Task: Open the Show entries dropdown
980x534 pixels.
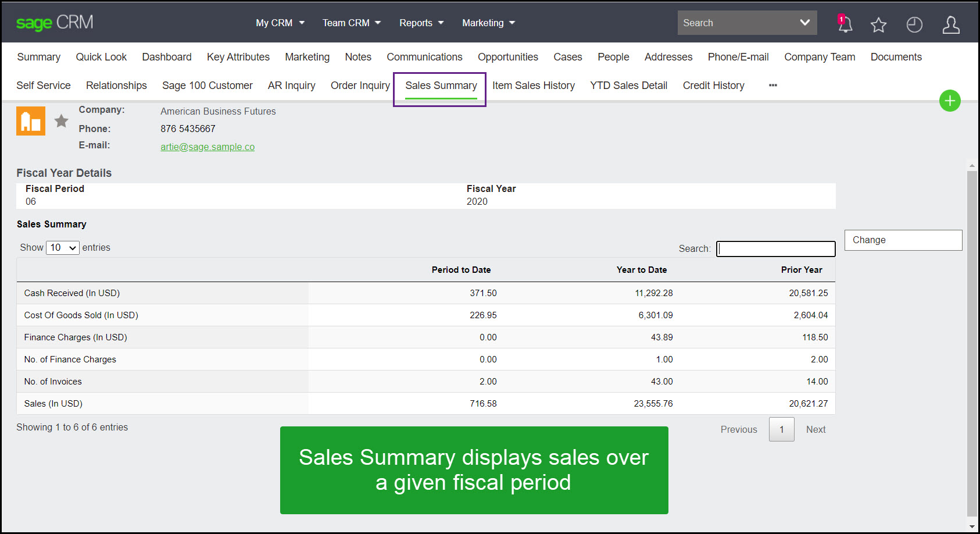Action: point(62,247)
